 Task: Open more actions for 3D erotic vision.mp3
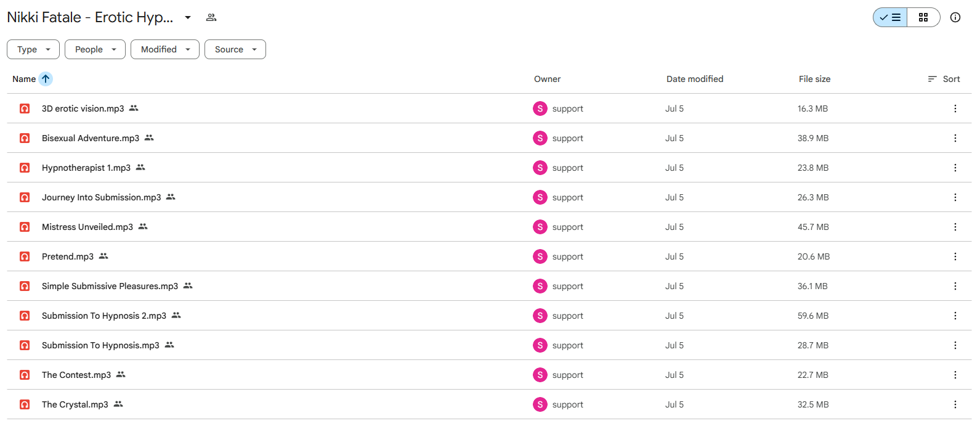coord(955,109)
